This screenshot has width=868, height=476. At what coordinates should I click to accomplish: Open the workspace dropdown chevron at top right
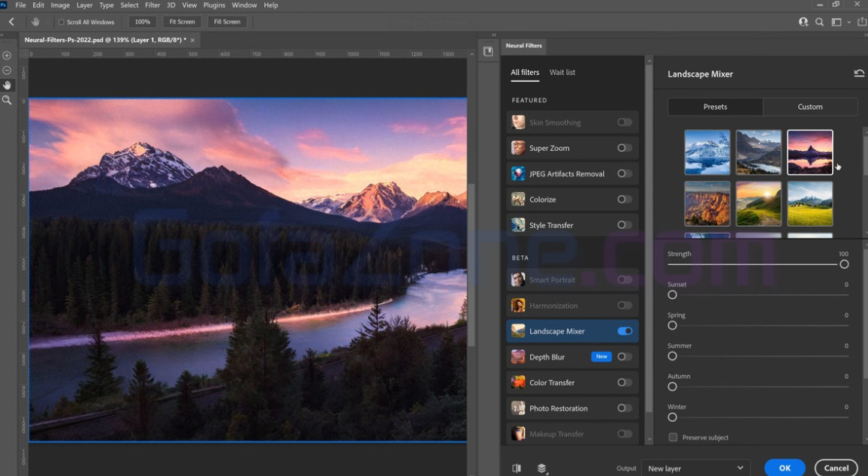848,22
